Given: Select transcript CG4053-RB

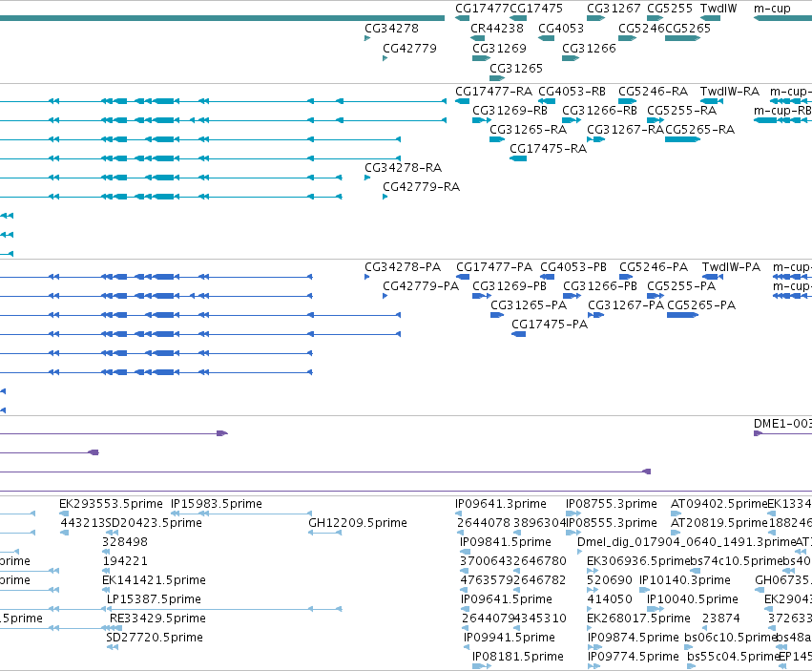Looking at the screenshot, I should [x=572, y=92].
